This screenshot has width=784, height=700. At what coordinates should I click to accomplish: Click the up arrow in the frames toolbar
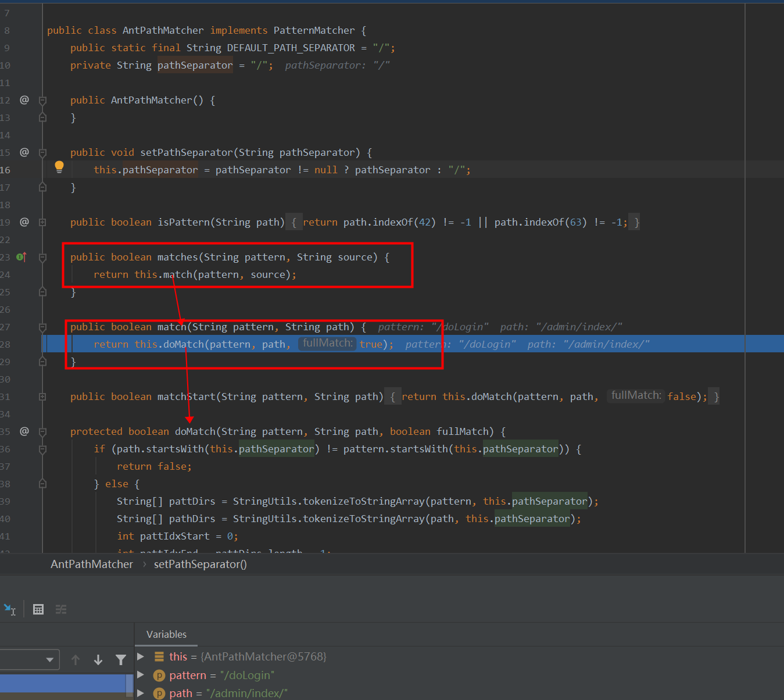76,660
